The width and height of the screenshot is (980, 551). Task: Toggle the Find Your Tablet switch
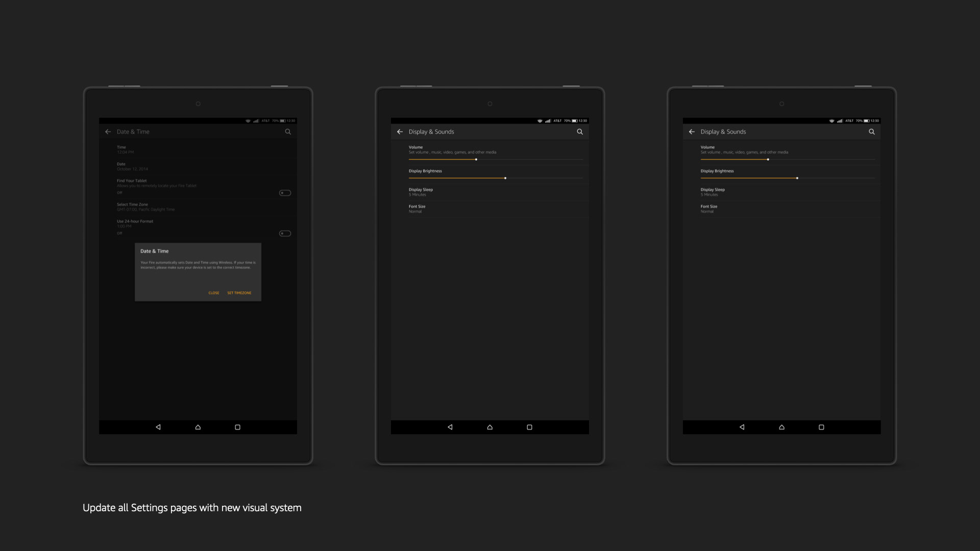285,193
